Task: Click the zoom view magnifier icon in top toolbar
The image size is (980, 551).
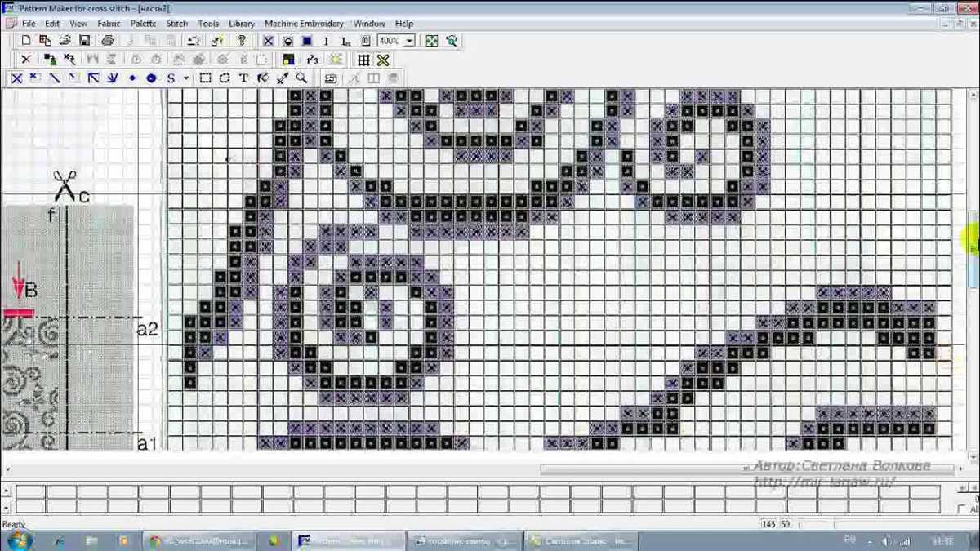Action: [452, 41]
